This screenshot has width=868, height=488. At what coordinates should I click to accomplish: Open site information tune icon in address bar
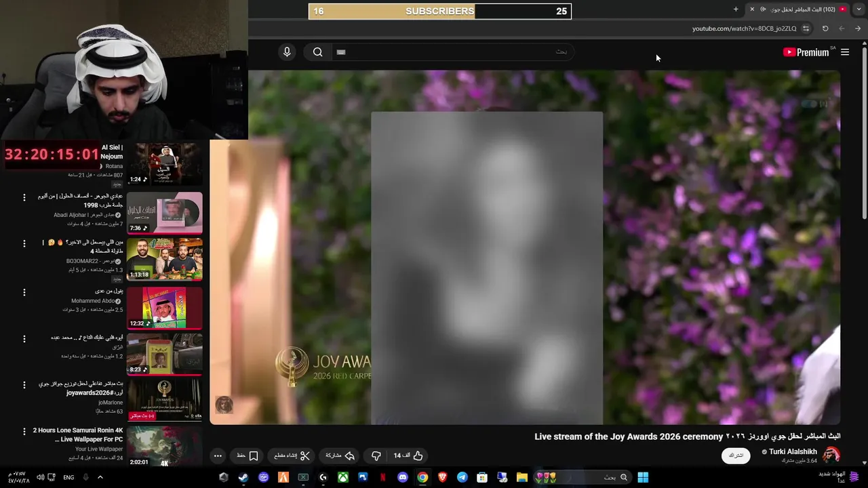click(806, 28)
